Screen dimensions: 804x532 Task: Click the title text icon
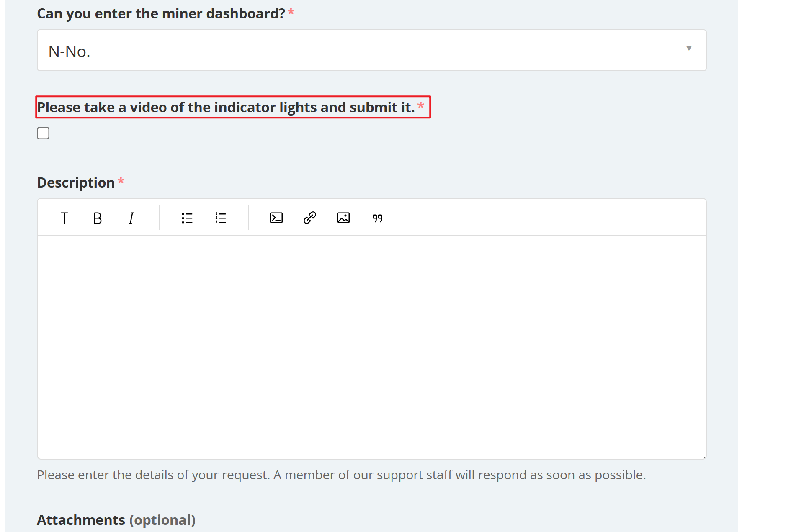coord(64,217)
